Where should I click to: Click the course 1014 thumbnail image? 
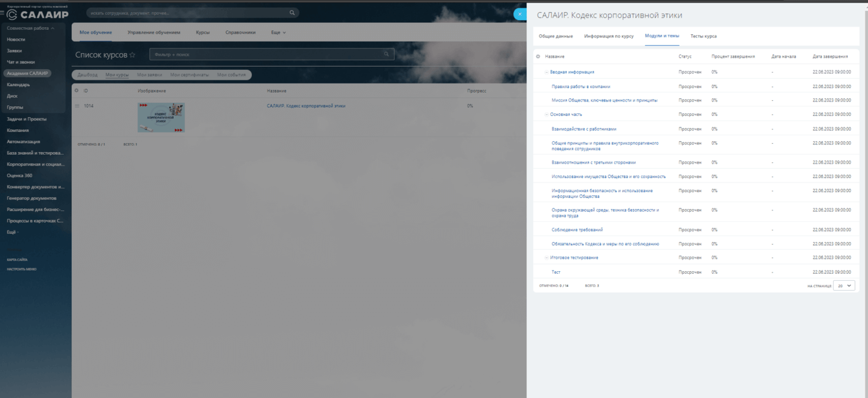[161, 118]
